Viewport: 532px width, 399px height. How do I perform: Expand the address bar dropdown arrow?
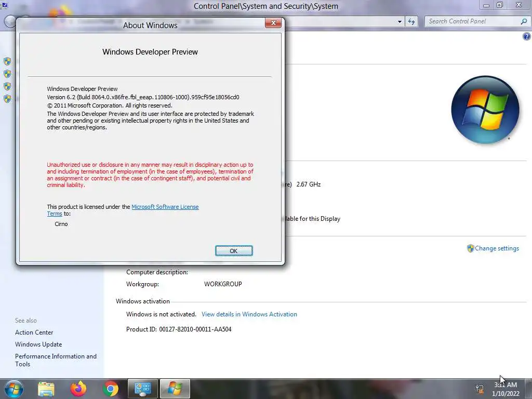(x=400, y=22)
